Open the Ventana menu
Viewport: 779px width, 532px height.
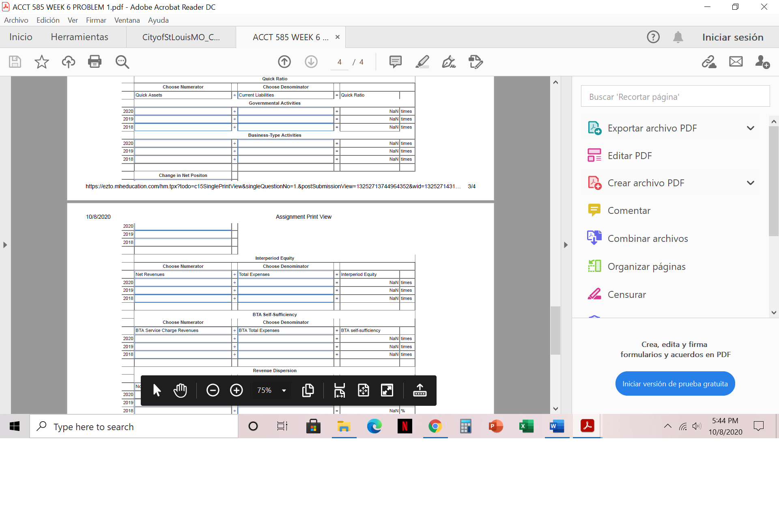(127, 20)
